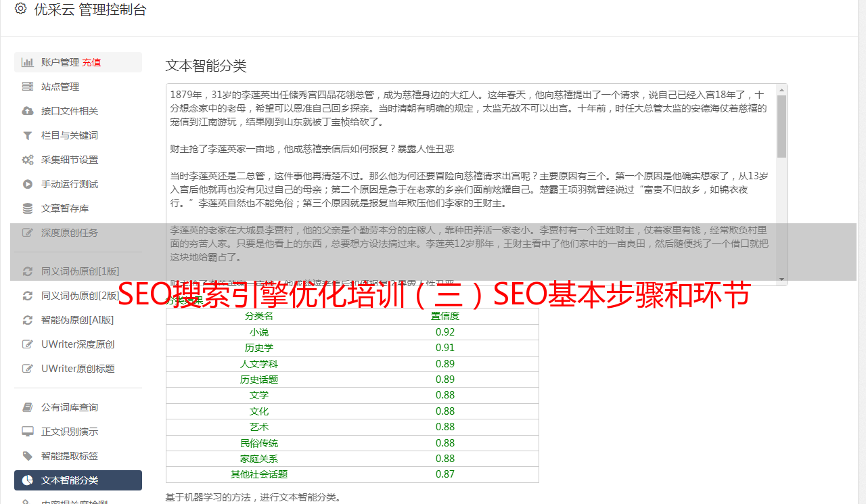Click the refresh icon for 智能伪原创[AI版]
This screenshot has height=504, width=866.
click(28, 320)
